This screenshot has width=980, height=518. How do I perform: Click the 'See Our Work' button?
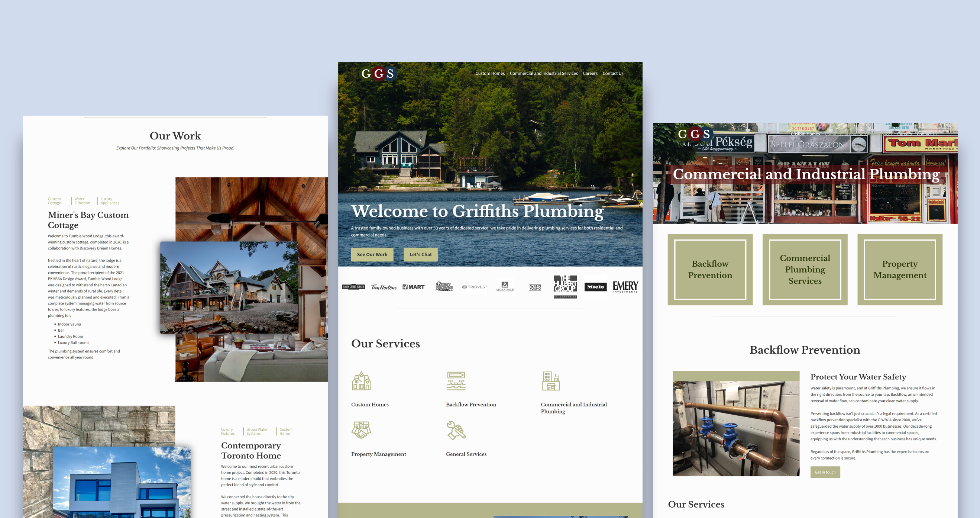pyautogui.click(x=373, y=254)
